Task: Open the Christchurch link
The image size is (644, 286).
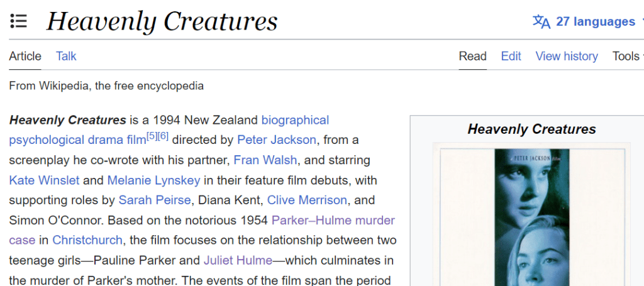Action: [87, 240]
